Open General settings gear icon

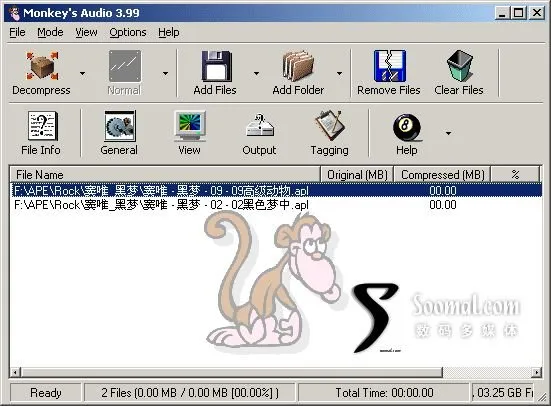[119, 125]
